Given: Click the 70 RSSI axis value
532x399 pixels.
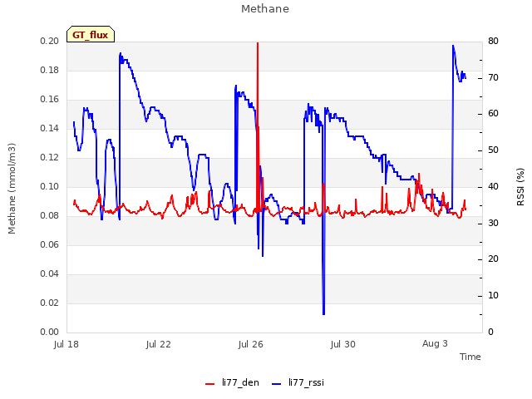Looking at the screenshot, I should coord(493,78).
